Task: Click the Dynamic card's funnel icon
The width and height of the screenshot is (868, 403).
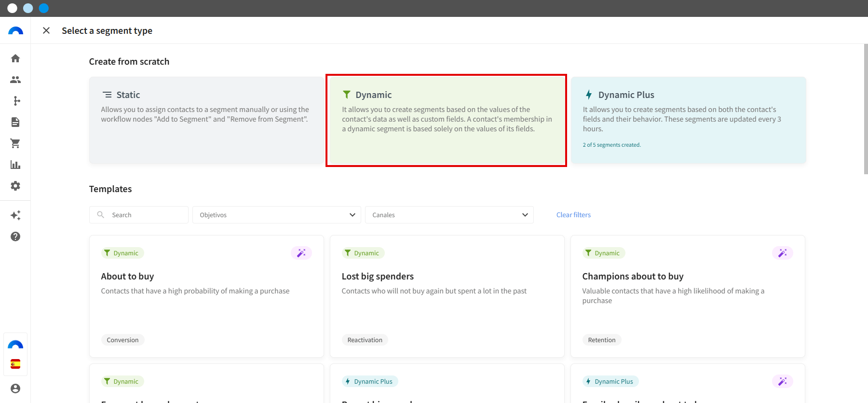Action: click(x=347, y=95)
